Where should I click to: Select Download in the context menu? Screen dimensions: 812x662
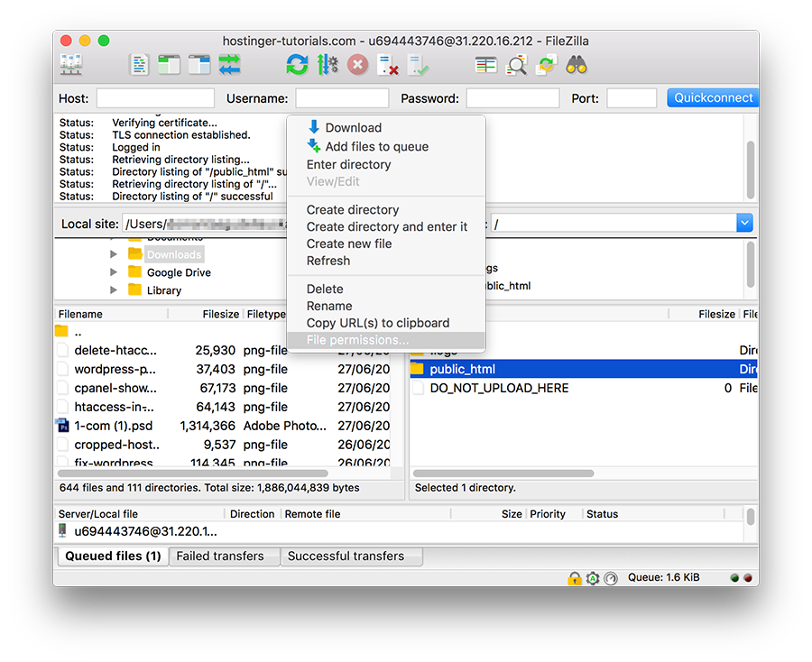tap(353, 128)
